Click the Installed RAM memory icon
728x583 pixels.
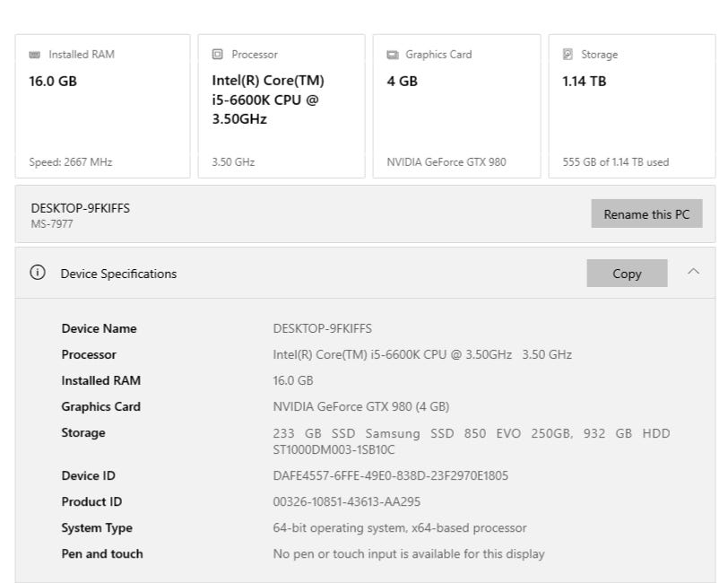pyautogui.click(x=35, y=55)
